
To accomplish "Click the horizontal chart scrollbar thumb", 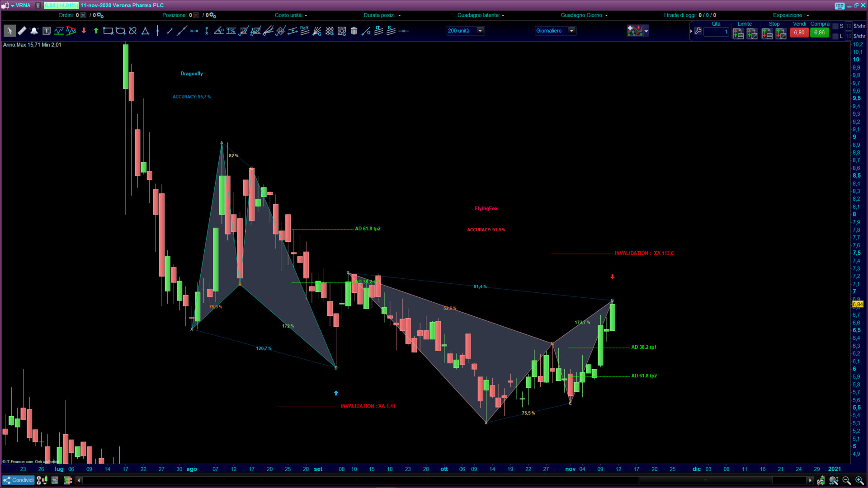I will [705, 480].
